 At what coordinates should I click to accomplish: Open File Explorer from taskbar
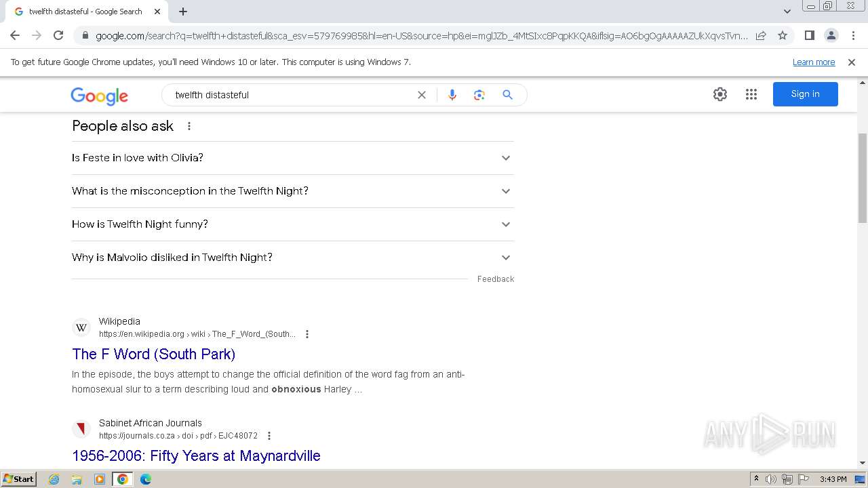77,479
